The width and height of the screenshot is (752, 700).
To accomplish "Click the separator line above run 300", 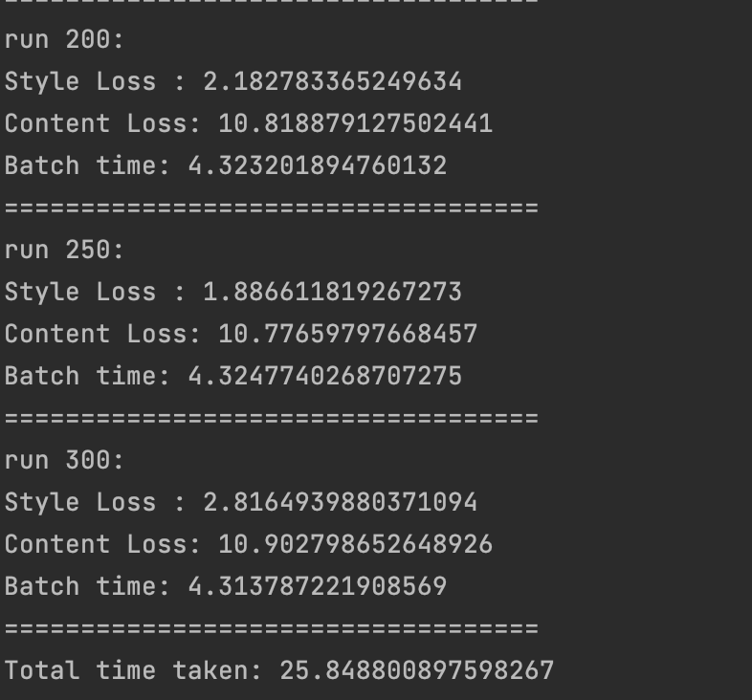I will click(272, 418).
